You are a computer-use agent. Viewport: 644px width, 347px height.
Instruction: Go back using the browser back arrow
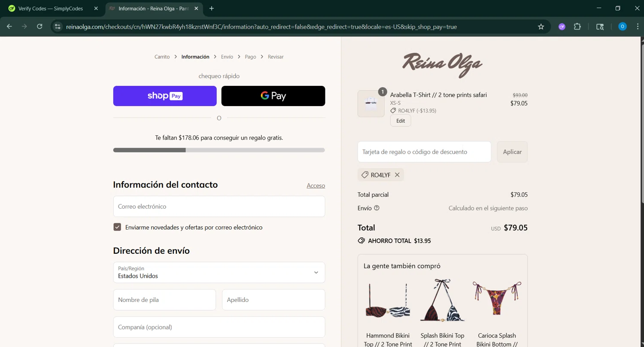pyautogui.click(x=9, y=27)
